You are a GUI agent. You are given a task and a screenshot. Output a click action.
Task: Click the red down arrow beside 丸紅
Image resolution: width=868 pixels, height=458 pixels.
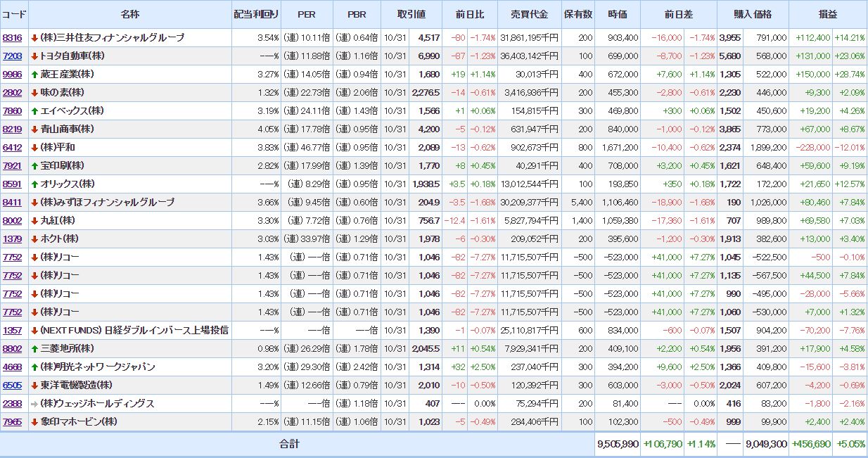click(34, 221)
